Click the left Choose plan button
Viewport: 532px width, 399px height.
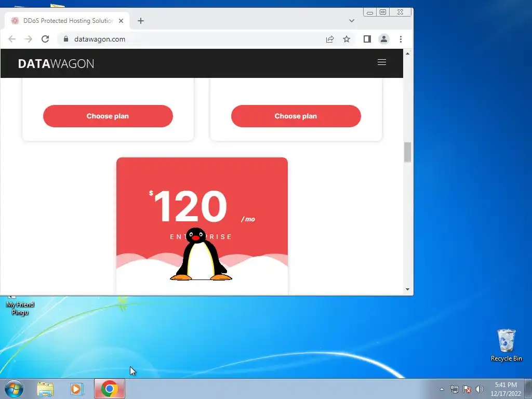[108, 116]
